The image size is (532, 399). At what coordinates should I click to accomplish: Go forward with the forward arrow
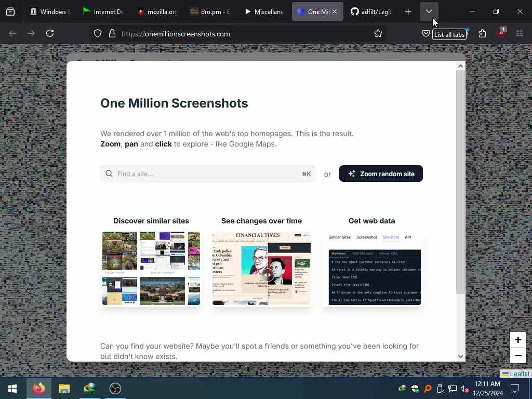[31, 33]
